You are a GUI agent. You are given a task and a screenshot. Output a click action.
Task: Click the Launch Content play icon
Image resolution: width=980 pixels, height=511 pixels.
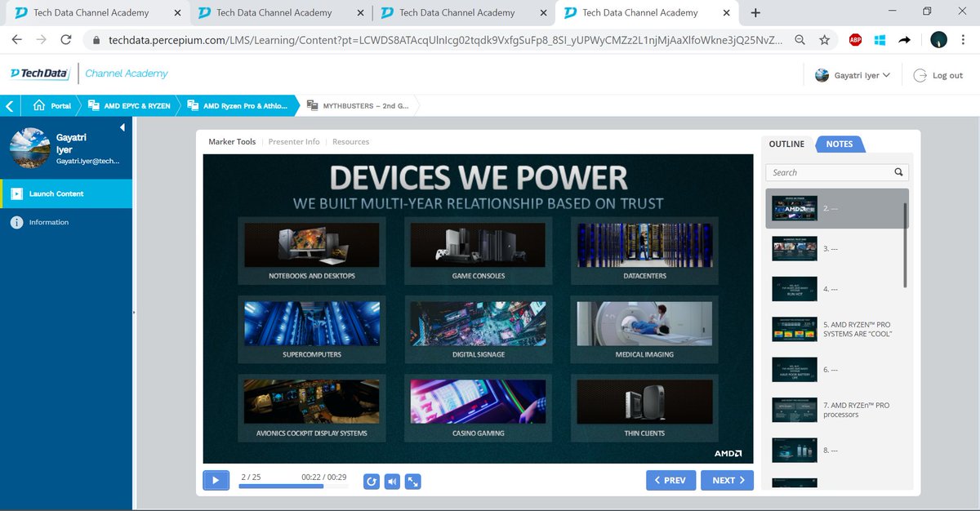16,193
